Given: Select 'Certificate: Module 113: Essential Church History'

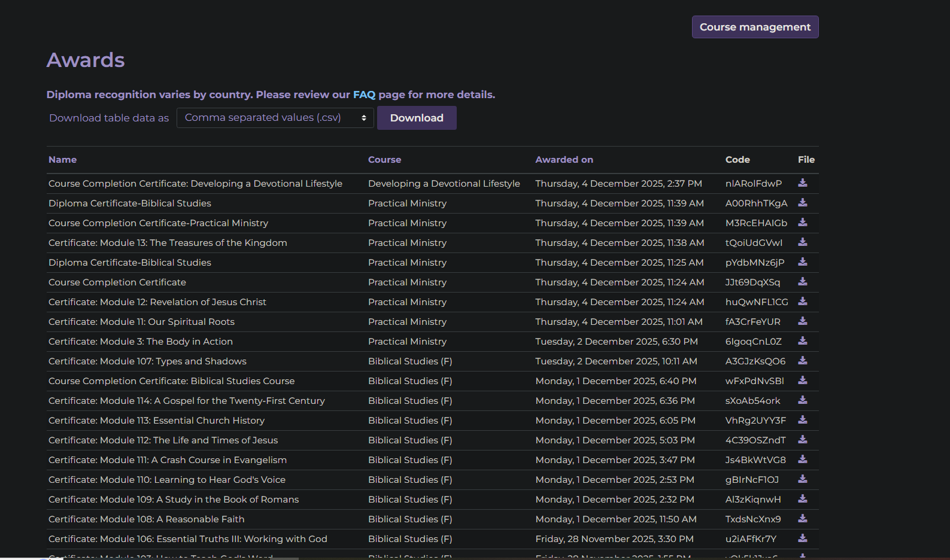Looking at the screenshot, I should pyautogui.click(x=156, y=421).
